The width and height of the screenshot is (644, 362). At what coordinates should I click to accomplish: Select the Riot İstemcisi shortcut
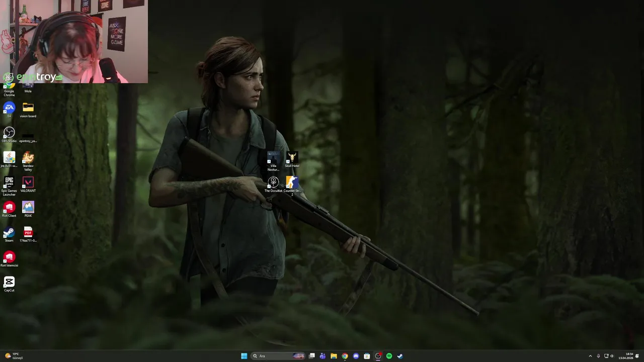coord(9,259)
